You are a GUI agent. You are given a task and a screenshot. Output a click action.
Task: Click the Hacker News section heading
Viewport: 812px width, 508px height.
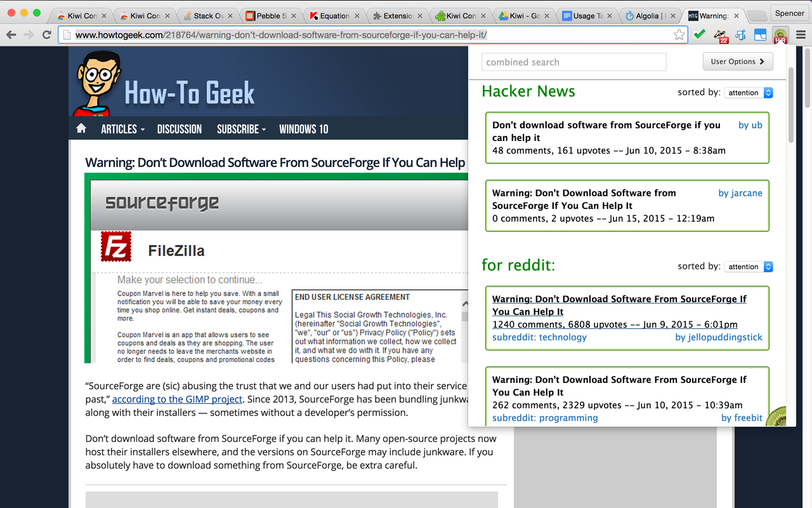click(528, 91)
